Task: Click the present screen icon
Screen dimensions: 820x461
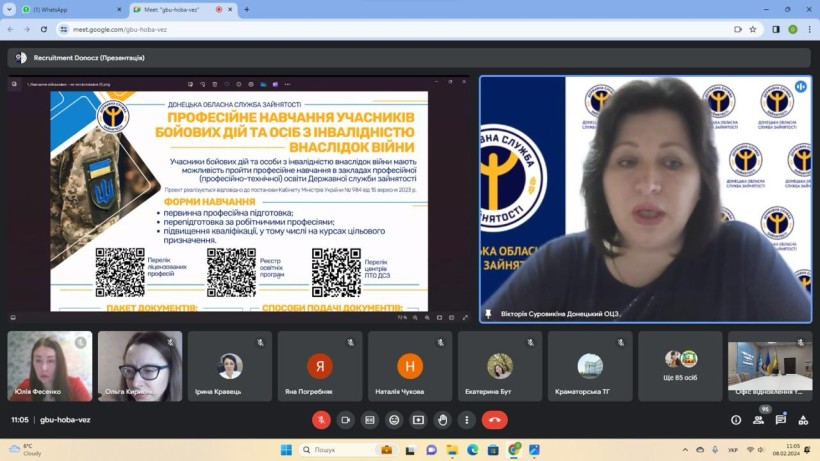Action: (x=418, y=420)
